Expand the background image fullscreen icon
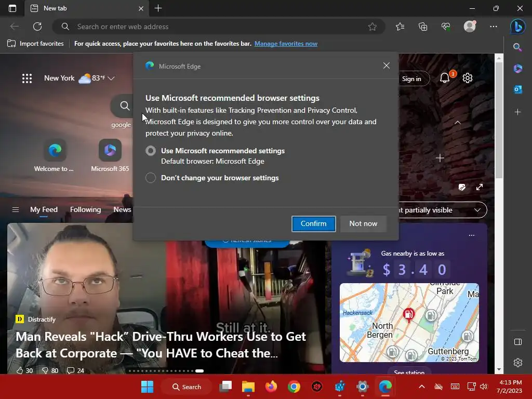 tap(480, 187)
